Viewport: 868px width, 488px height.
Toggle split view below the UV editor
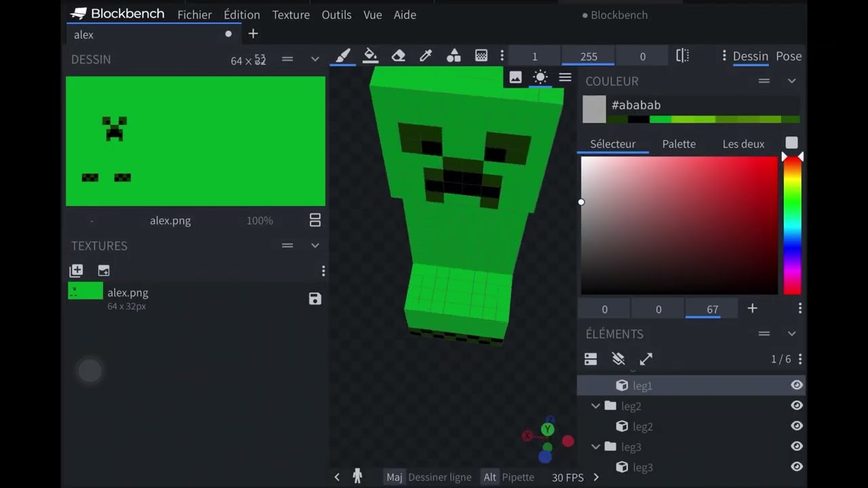pos(315,220)
